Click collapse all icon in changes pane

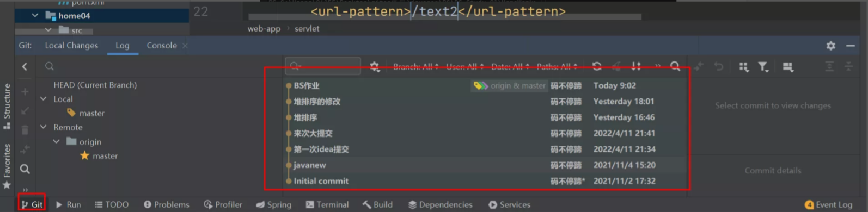pyautogui.click(x=848, y=66)
